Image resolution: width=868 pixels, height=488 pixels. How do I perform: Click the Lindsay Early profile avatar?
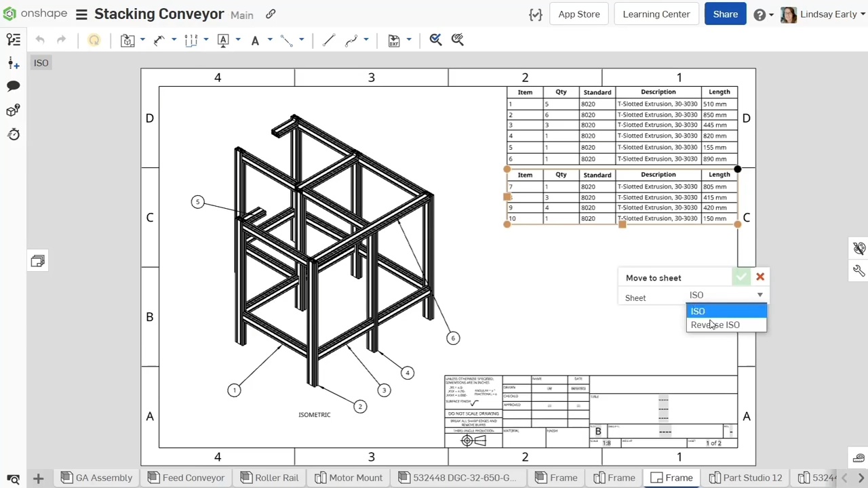click(x=789, y=14)
